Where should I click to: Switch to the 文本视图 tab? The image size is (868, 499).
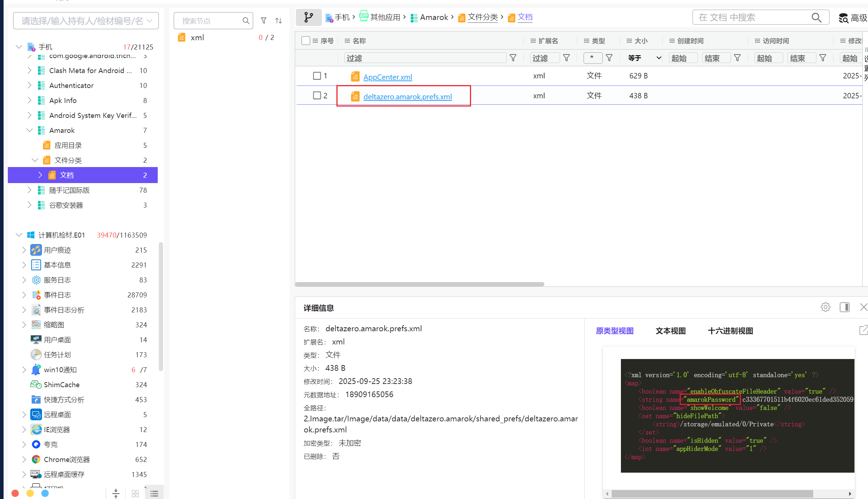(670, 331)
